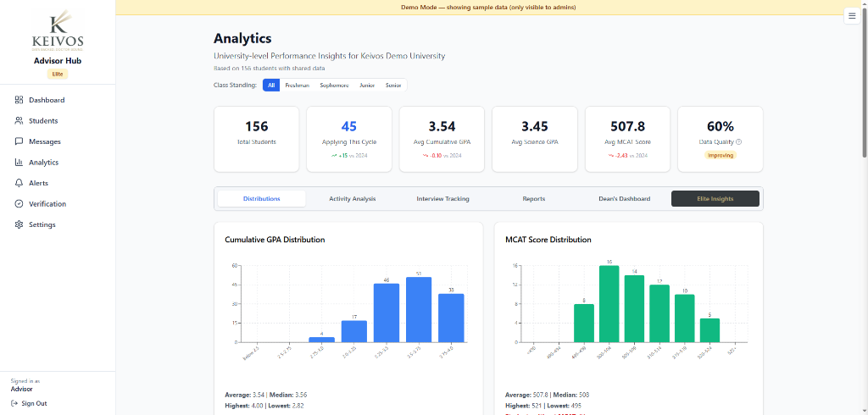Image resolution: width=868 pixels, height=415 pixels.
Task: Open the Elite Insights tab
Action: point(715,199)
